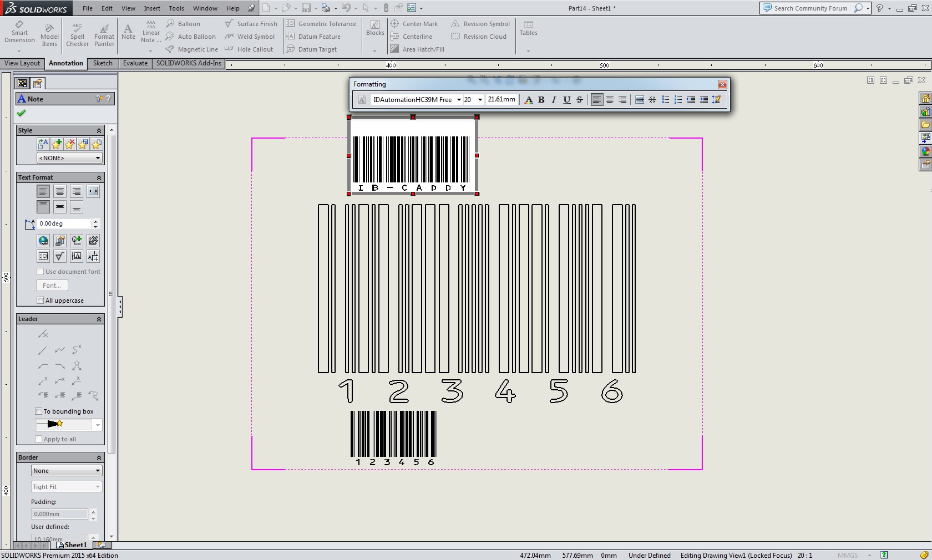Click the Font... button
932x560 pixels.
(x=52, y=286)
